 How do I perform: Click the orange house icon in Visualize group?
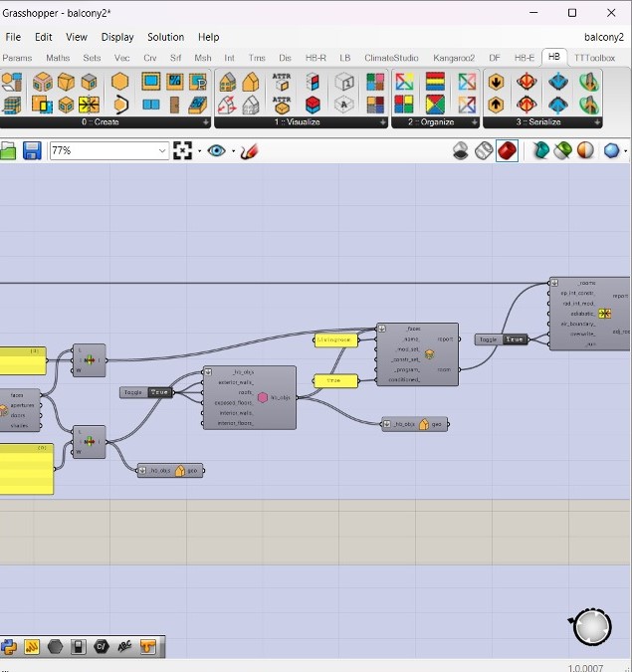click(251, 82)
